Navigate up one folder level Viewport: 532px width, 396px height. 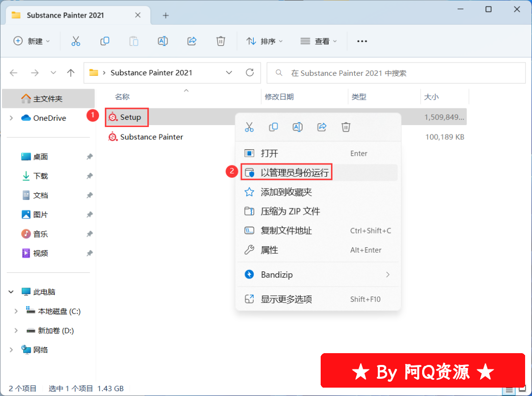tap(70, 73)
